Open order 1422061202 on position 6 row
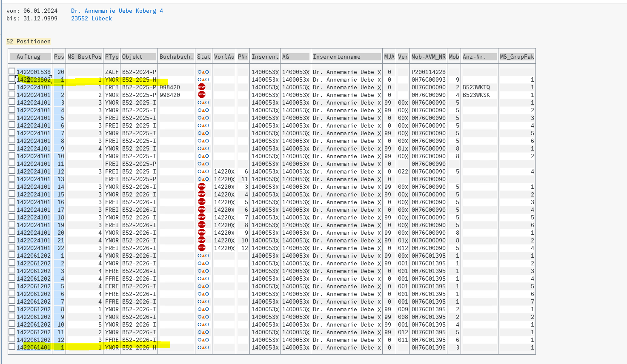The height and width of the screenshot is (364, 627). [34, 294]
